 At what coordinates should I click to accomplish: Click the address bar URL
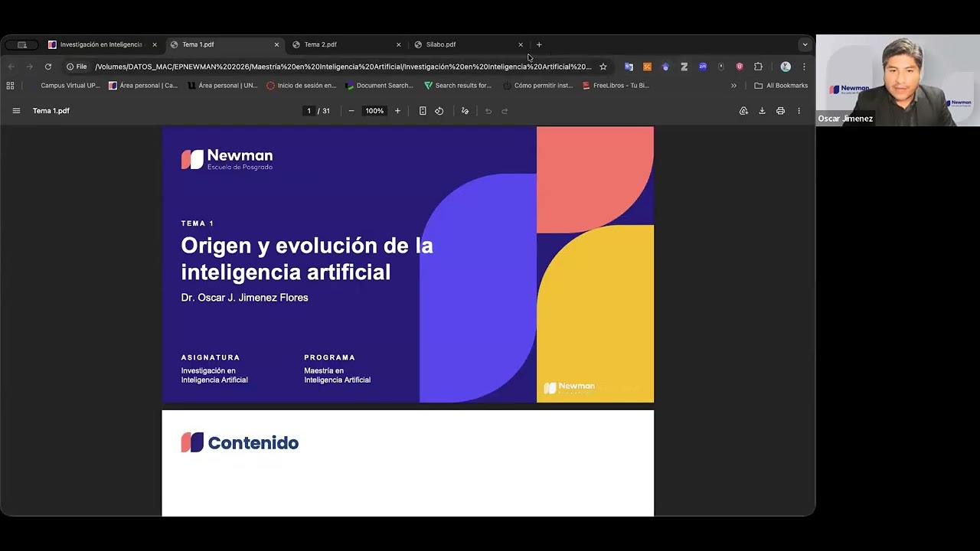343,67
